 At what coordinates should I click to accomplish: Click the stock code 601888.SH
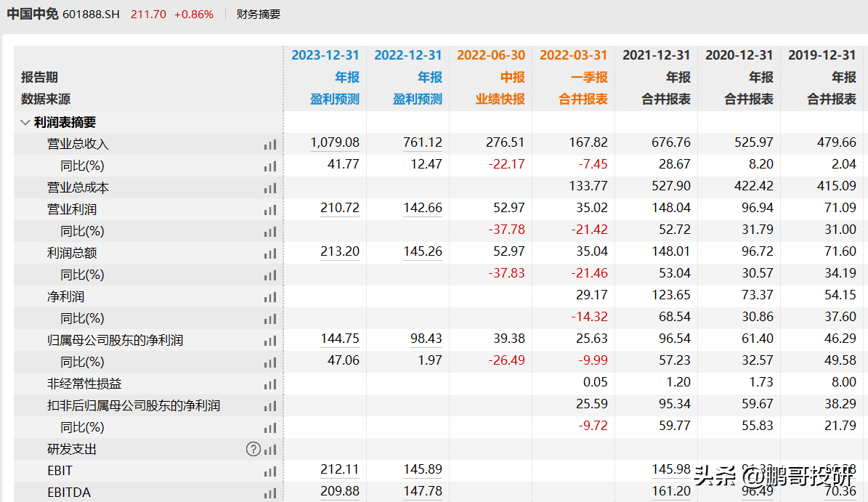pyautogui.click(x=91, y=15)
